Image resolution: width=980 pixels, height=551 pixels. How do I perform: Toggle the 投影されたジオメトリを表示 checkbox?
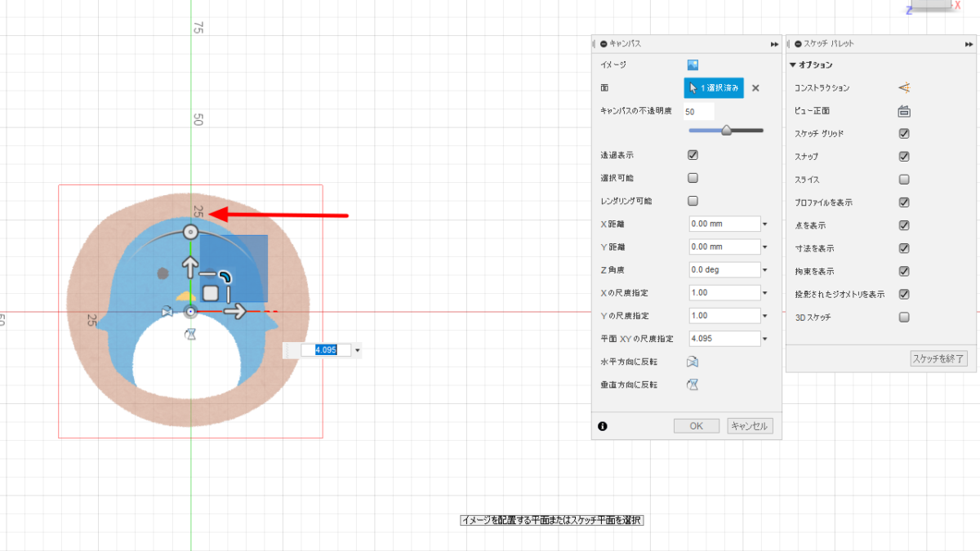(x=904, y=294)
